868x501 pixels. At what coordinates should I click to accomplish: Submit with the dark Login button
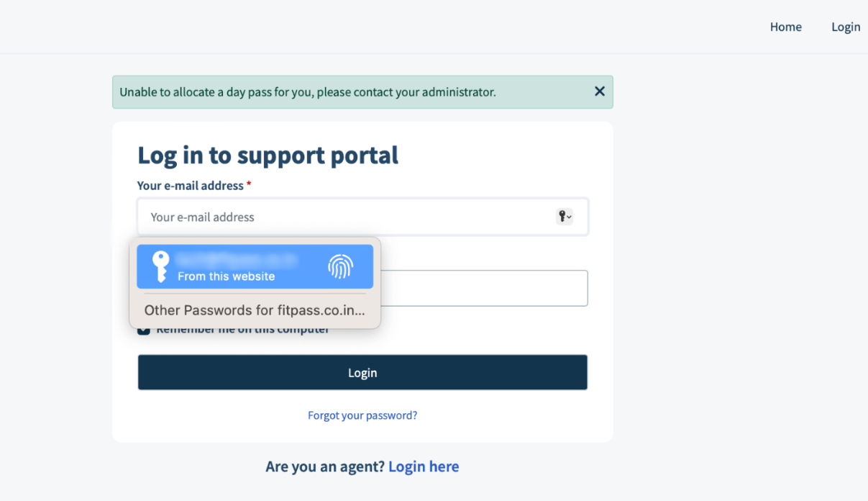click(x=362, y=372)
